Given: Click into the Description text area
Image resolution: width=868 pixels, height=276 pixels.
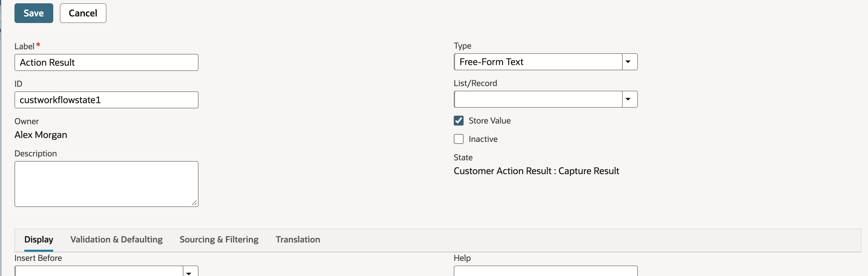Looking at the screenshot, I should click(x=107, y=184).
